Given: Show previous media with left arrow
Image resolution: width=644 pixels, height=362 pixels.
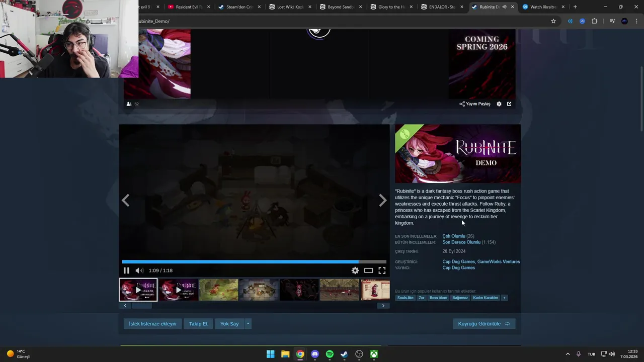Looking at the screenshot, I should tap(126, 201).
